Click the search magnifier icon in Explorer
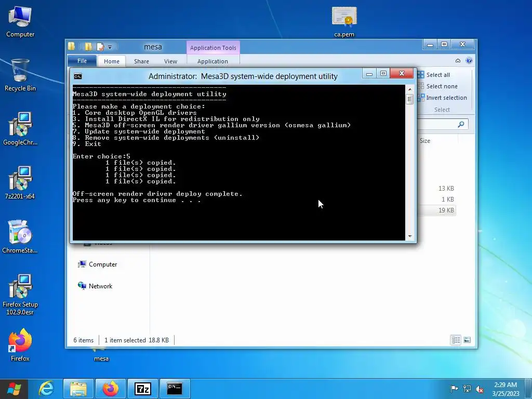The image size is (532, 399). click(x=461, y=124)
